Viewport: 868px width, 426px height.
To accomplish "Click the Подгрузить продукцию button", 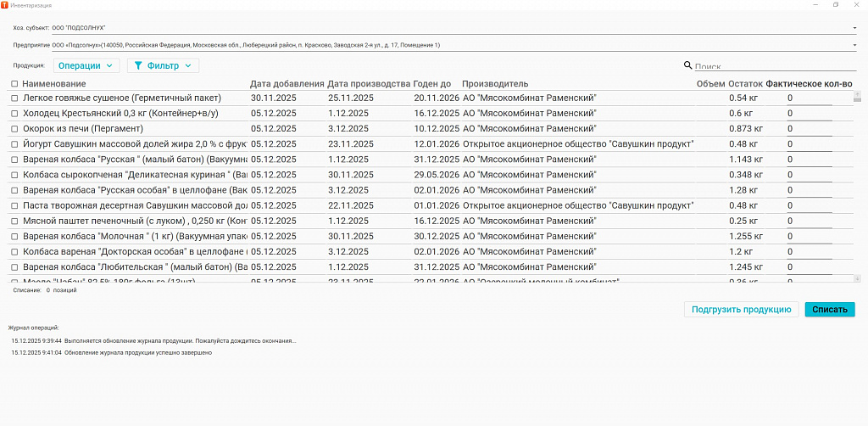I will [x=741, y=309].
